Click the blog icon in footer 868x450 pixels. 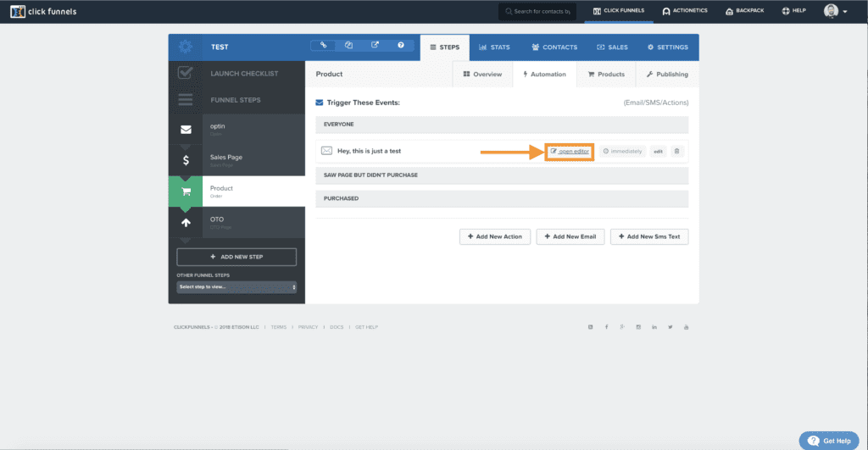[590, 327]
